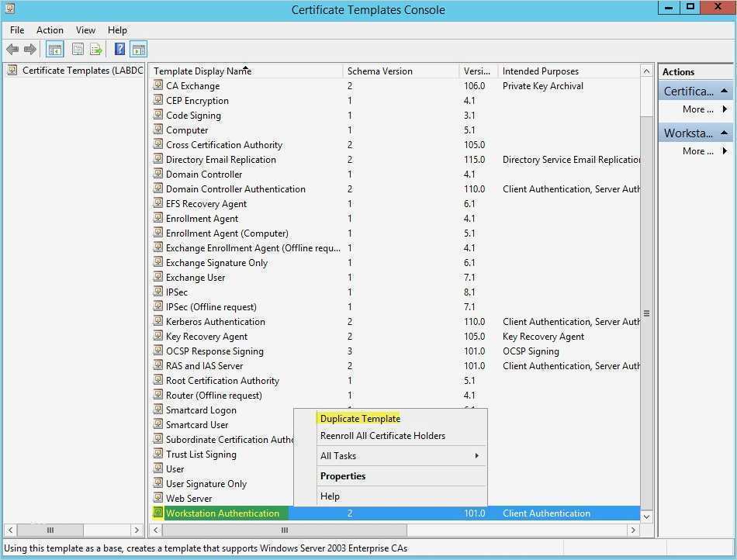Select the Exchange Signature Only row
The image size is (737, 560).
coord(396,263)
